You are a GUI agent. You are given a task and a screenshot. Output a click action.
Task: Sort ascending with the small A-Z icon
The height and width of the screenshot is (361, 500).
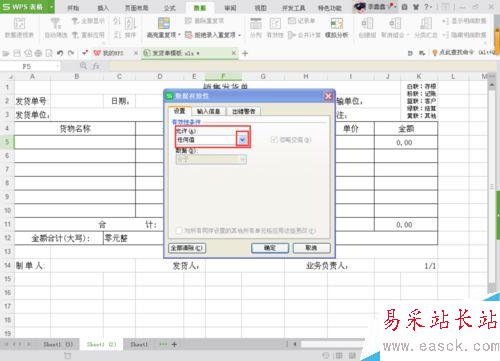[x=117, y=21]
